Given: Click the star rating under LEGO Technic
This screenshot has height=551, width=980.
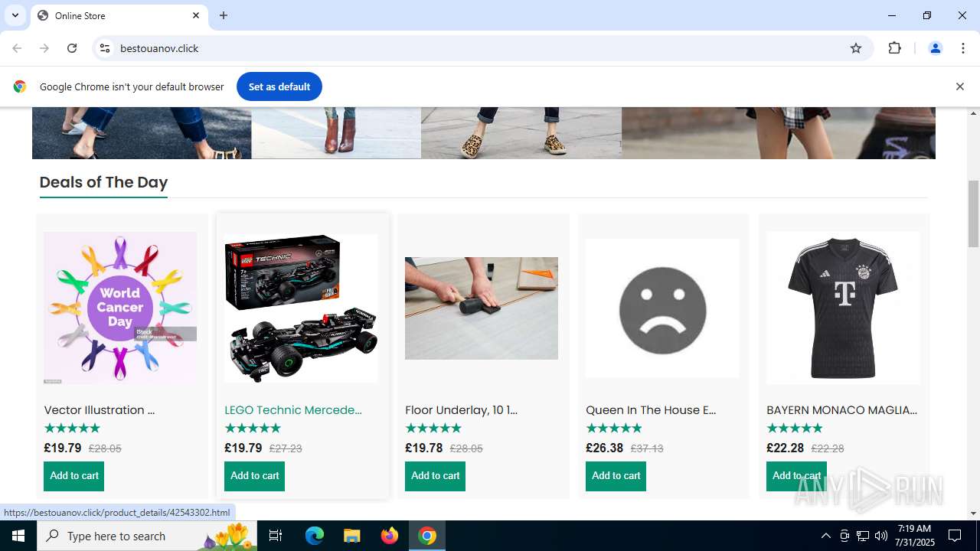Looking at the screenshot, I should click(x=253, y=429).
